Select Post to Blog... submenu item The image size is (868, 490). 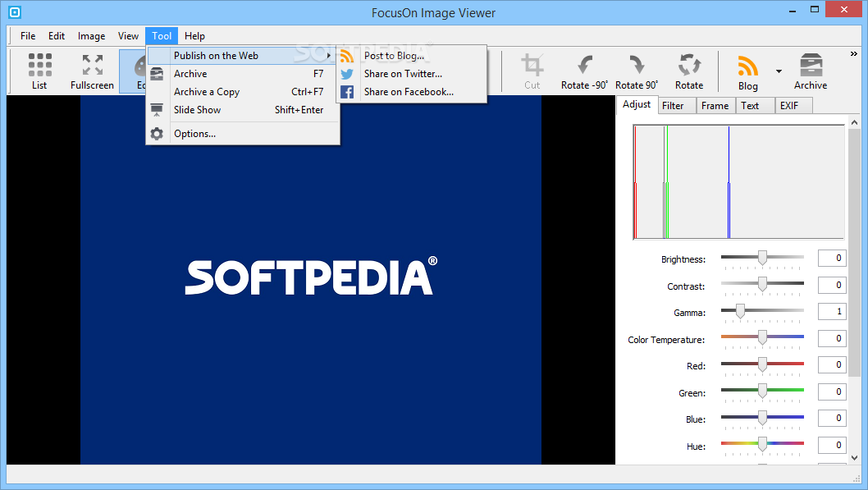411,56
